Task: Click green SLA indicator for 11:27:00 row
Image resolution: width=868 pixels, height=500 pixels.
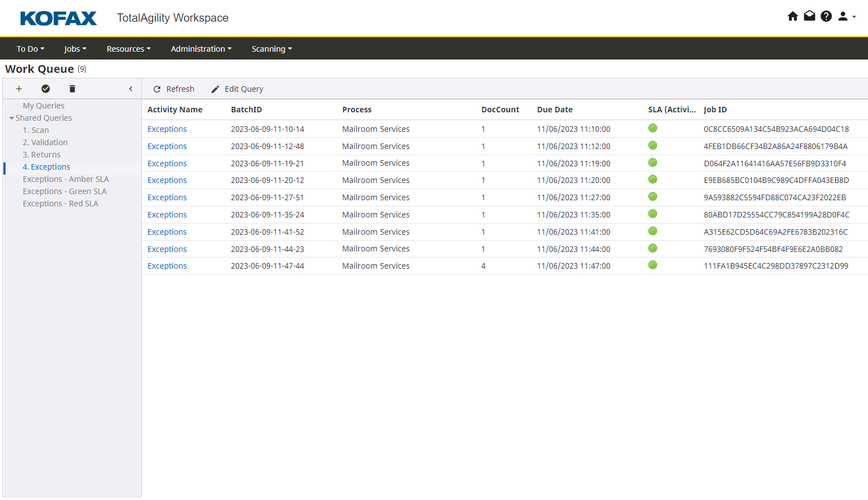Action: [x=653, y=196]
